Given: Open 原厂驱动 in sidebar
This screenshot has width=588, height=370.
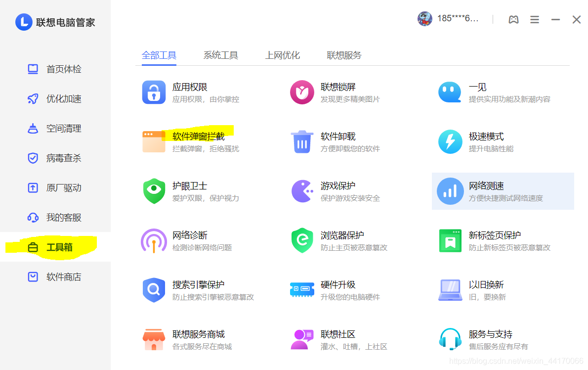Looking at the screenshot, I should [55, 187].
